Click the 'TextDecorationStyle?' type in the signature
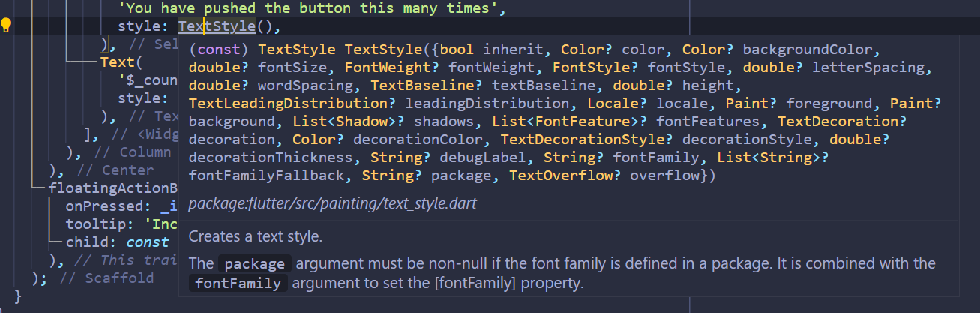Screen dimensions: 980x313 coord(586,140)
